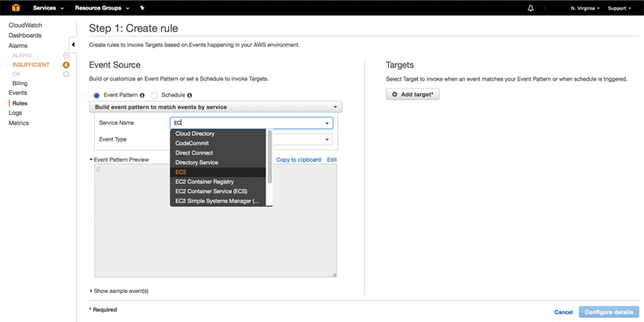The height and width of the screenshot is (322, 644).
Task: Open the Build event pattern dropdown
Action: pyautogui.click(x=216, y=107)
